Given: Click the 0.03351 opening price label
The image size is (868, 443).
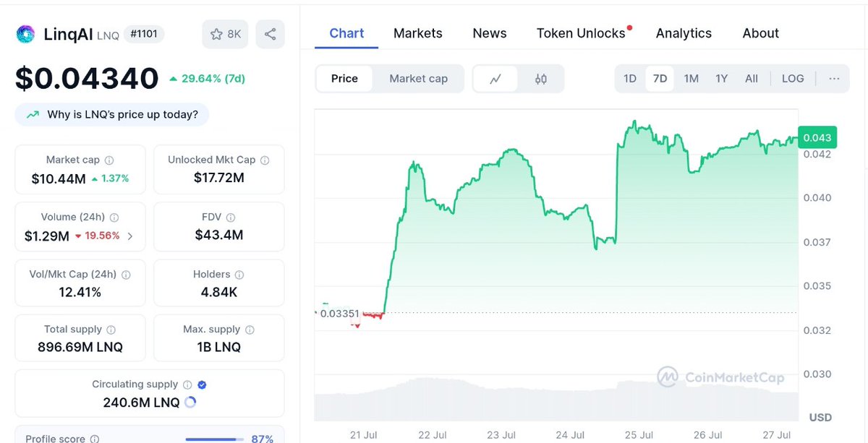Looking at the screenshot, I should click(340, 313).
